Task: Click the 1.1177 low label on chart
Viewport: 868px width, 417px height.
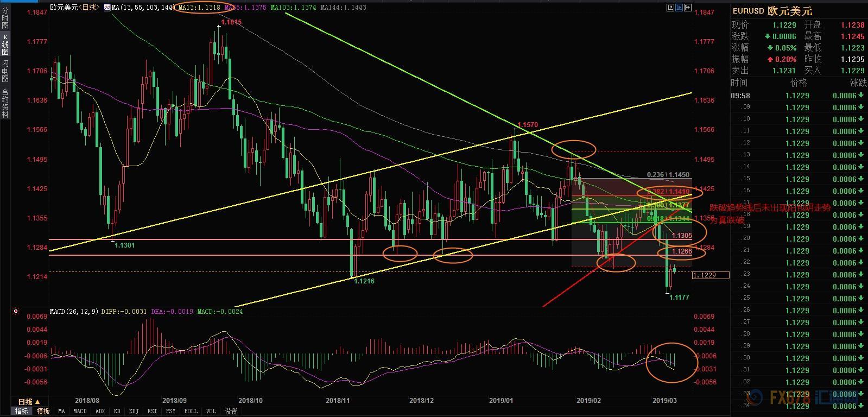Action: point(679,298)
